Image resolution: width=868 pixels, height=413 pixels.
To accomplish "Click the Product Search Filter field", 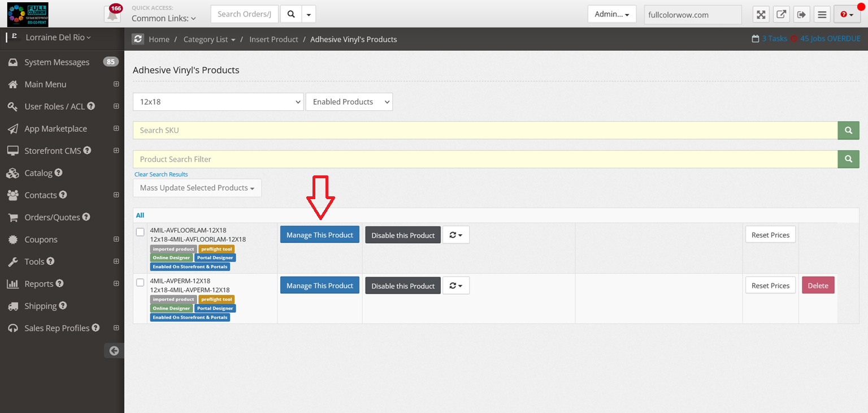I will point(485,160).
